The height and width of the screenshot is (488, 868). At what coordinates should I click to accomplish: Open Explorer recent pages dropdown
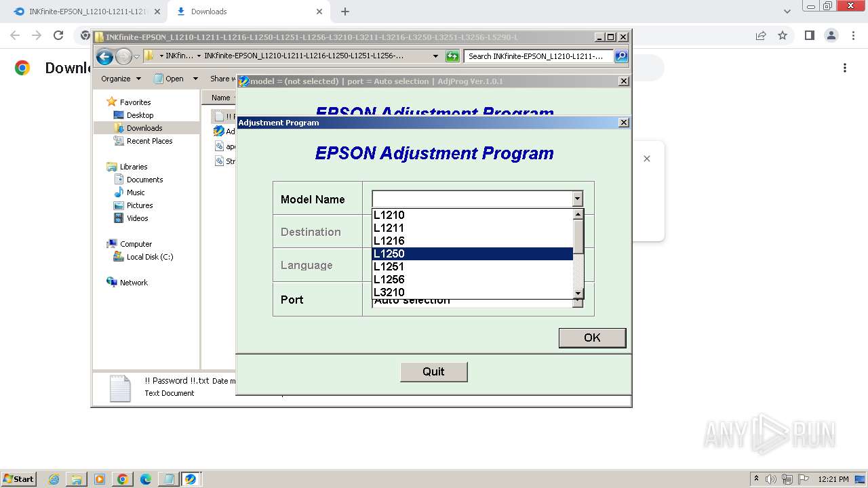(x=136, y=56)
